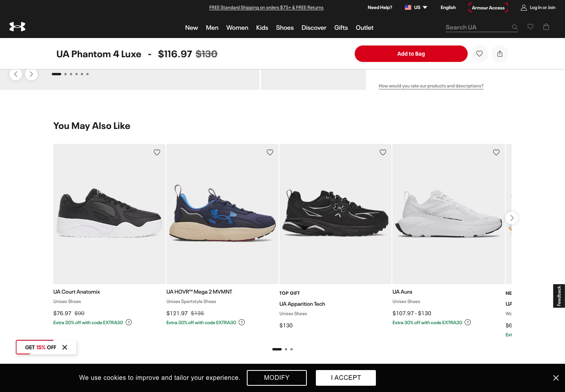Show next product gallery image

click(31, 74)
